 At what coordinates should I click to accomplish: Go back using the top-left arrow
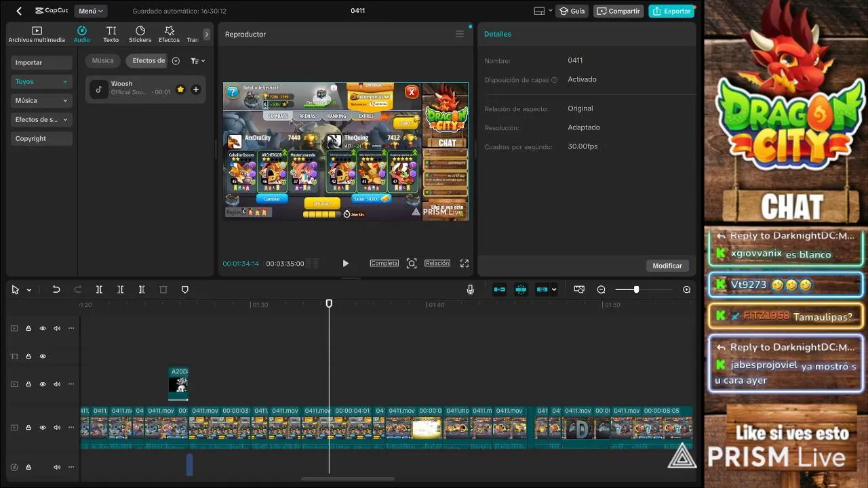pyautogui.click(x=19, y=11)
